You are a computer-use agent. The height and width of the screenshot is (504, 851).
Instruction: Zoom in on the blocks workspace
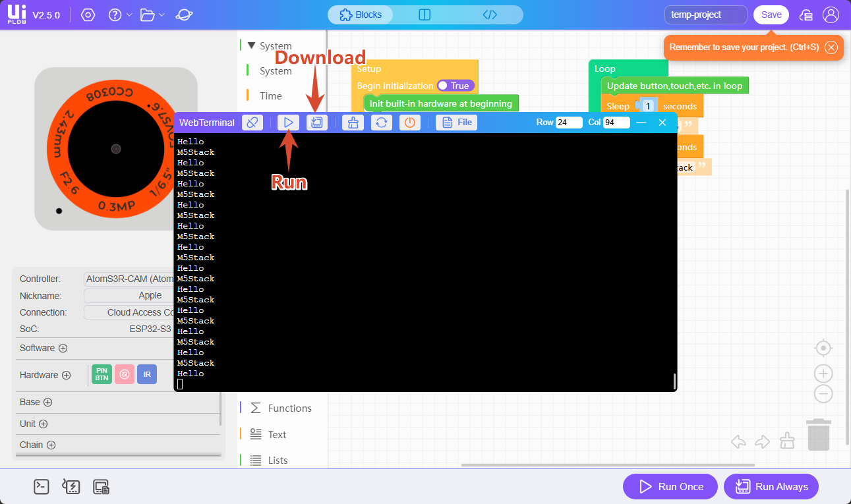[x=823, y=374]
